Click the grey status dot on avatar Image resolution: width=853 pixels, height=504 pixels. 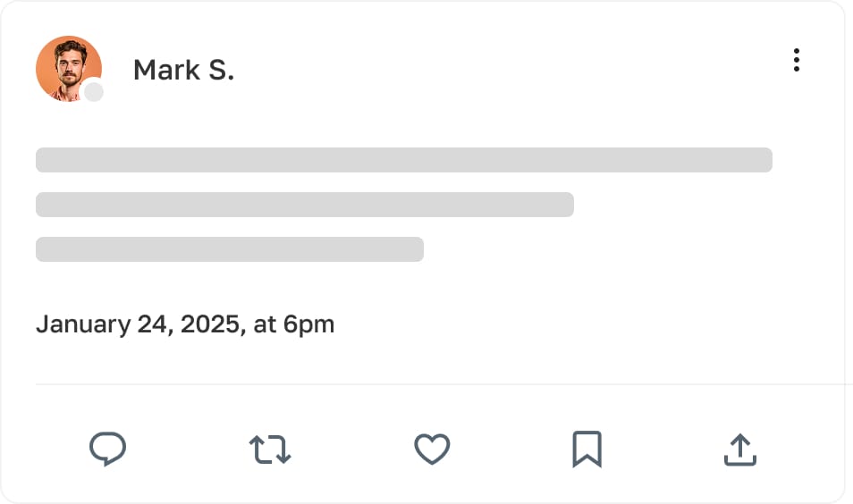coord(94,91)
